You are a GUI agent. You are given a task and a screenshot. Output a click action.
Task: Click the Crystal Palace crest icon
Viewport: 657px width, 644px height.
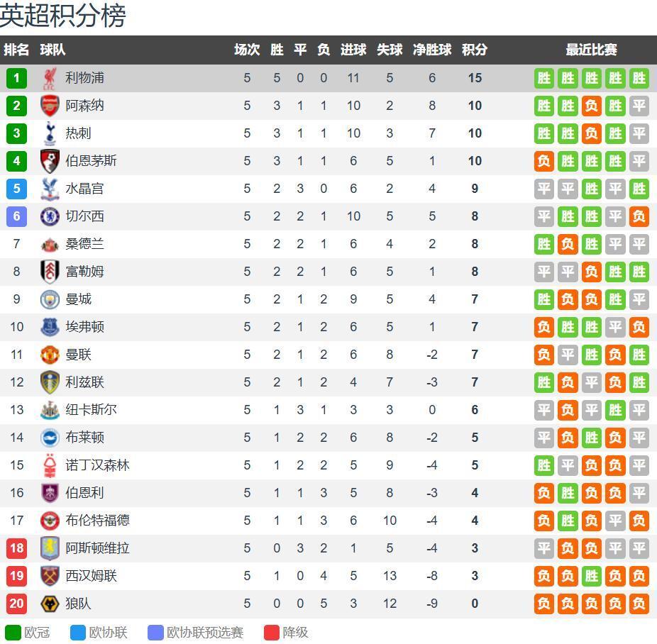click(x=50, y=189)
